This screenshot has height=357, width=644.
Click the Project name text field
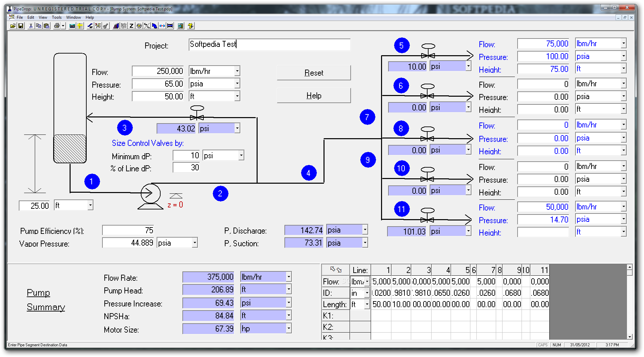pos(270,44)
